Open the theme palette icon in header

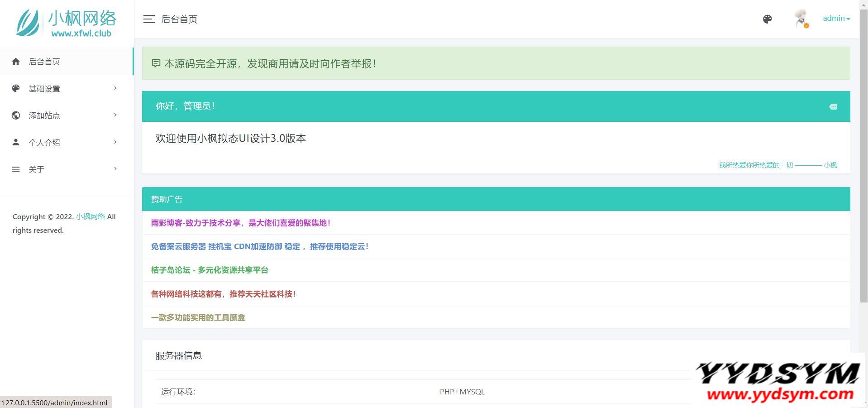coord(767,19)
